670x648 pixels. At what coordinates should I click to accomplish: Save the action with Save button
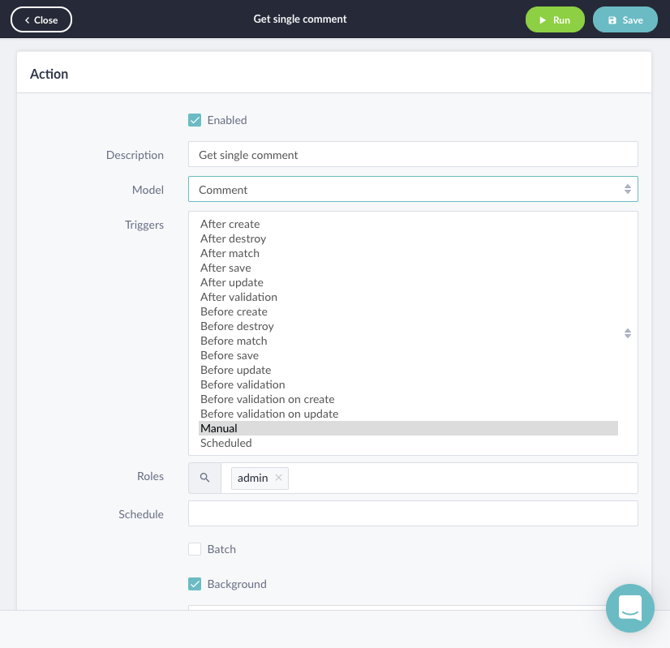625,20
